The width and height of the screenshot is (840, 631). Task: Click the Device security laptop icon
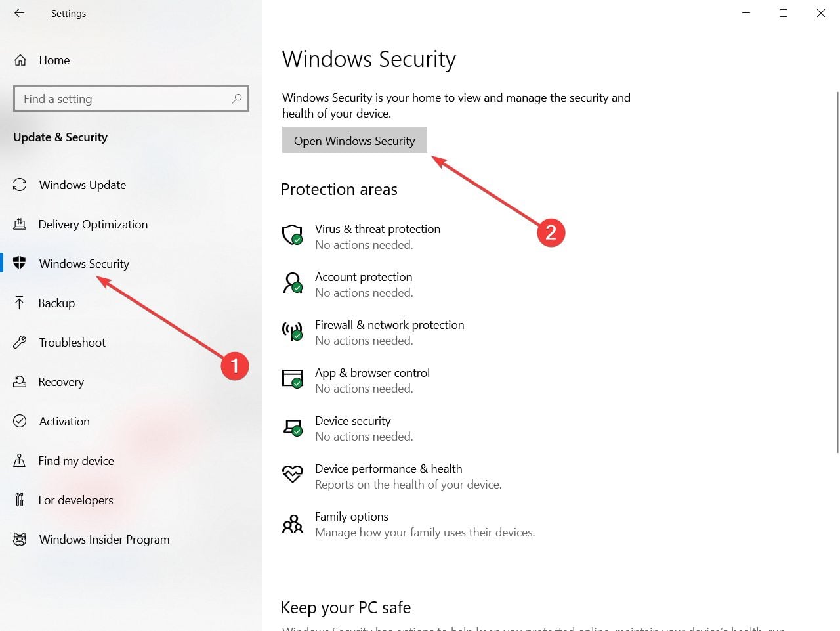(x=292, y=427)
